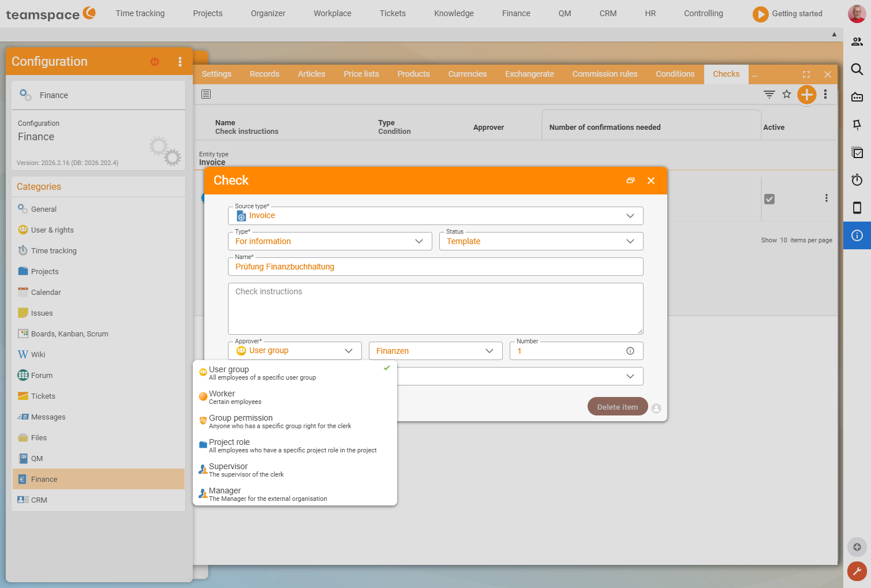The image size is (871, 588).
Task: Open the Currencies tab
Action: point(468,74)
